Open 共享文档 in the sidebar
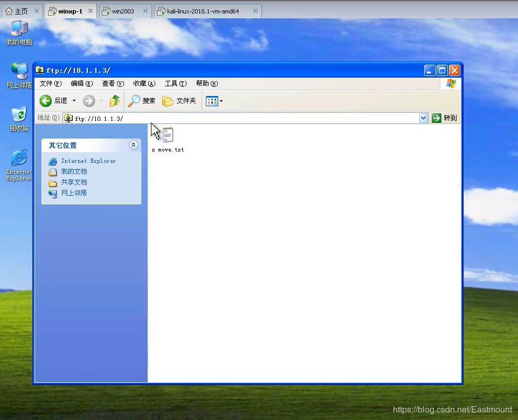 [x=74, y=182]
